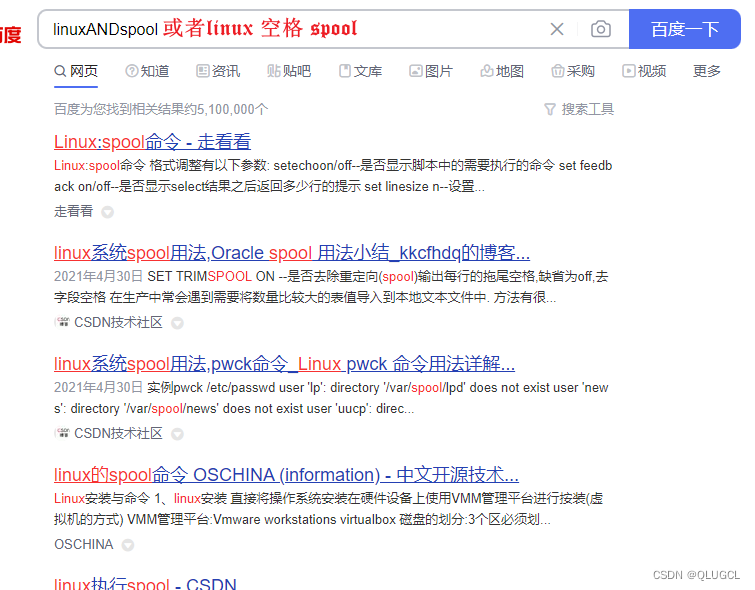Screen dimensions: 755x590
Task: Expand the dropdown arrow next to OSCHINA
Action: tap(128, 545)
